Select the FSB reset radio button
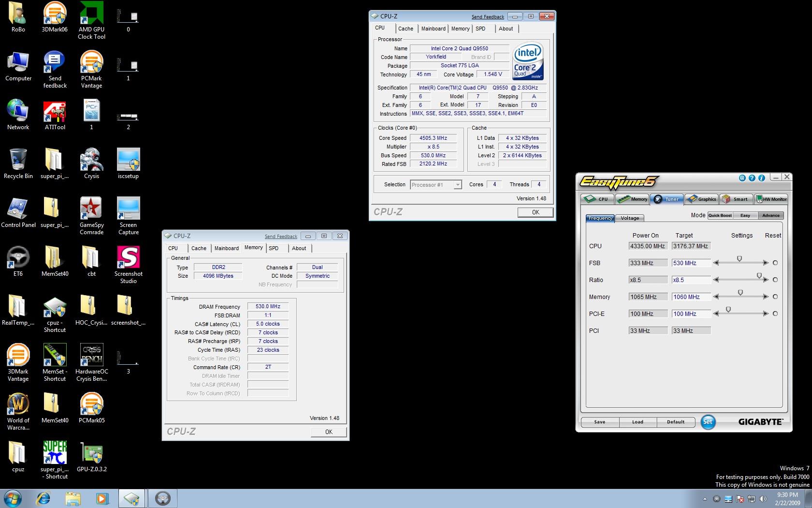This screenshot has width=812, height=508. click(x=775, y=263)
